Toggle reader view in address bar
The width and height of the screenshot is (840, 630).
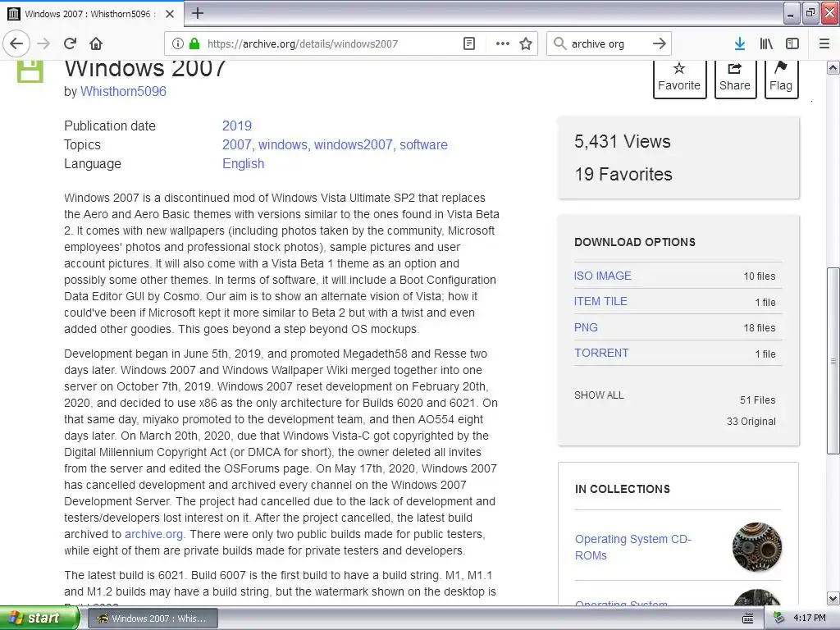tap(469, 44)
